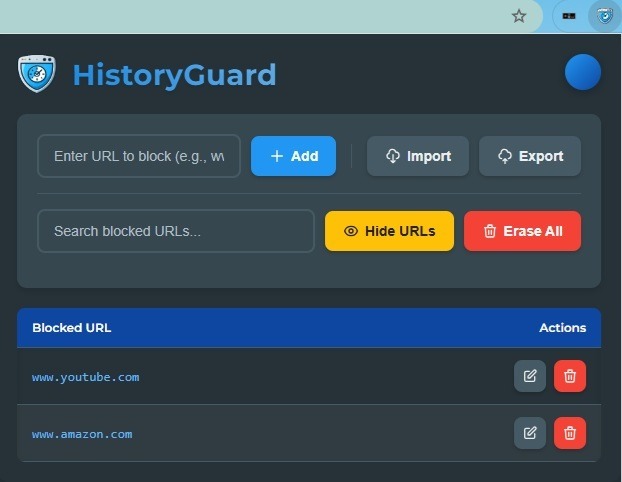Click the Import button
622x482 pixels.
(x=418, y=156)
